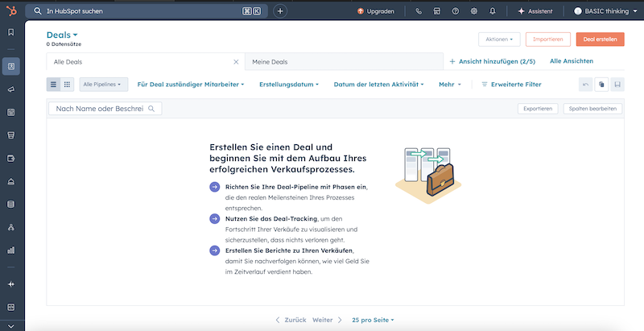Click Ansicht hinzufügen (2/5)
Screen dimensions: 644x331
coord(493,61)
